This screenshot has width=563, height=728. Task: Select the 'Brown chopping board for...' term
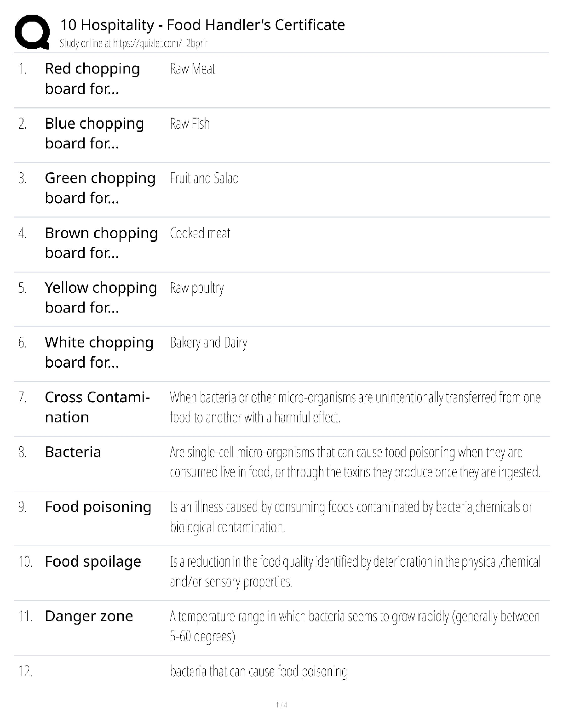tap(101, 243)
